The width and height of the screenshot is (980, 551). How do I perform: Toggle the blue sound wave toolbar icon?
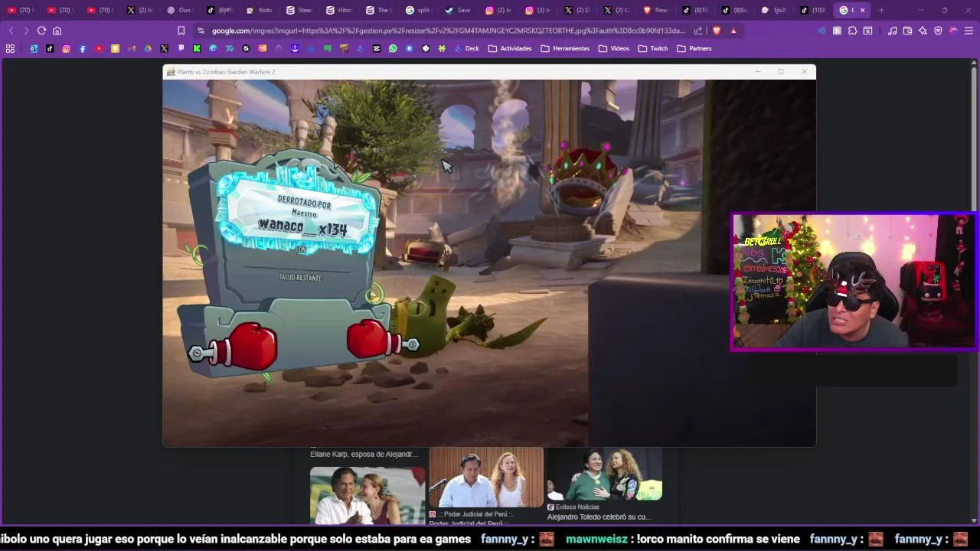[822, 31]
